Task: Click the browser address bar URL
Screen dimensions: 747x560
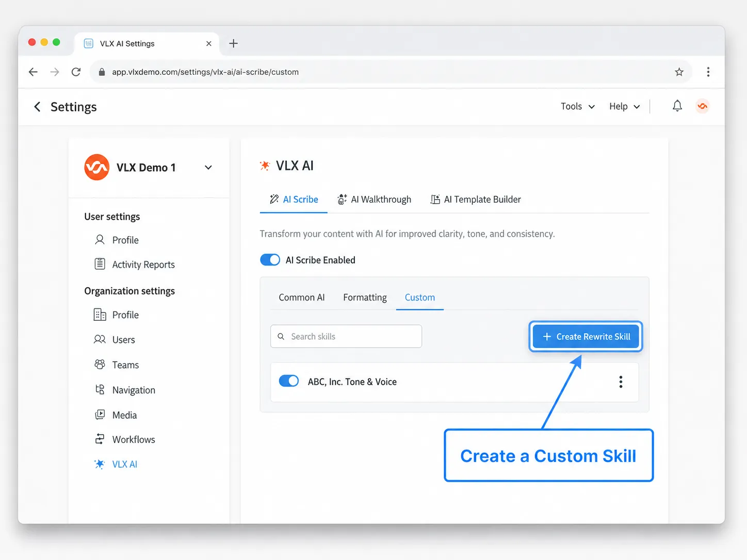Action: 205,72
